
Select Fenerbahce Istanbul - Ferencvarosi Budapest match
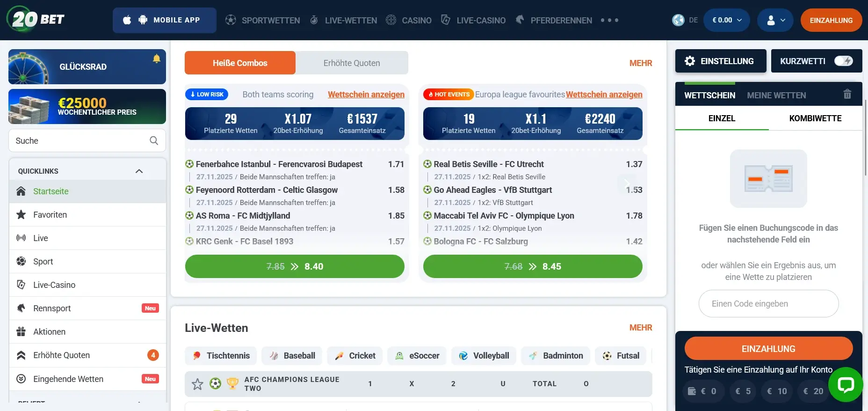tap(279, 164)
